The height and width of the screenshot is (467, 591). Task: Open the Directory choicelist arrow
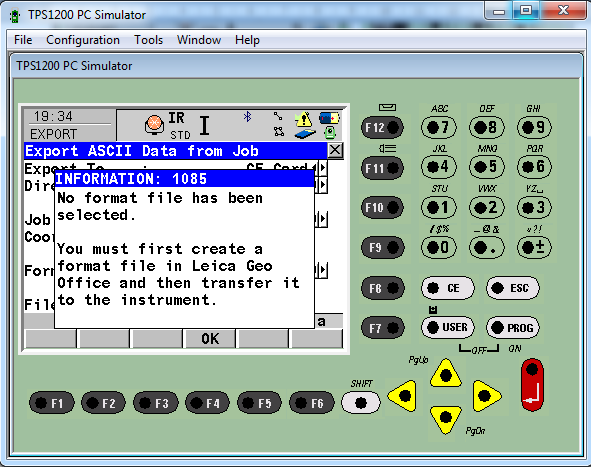point(323,185)
